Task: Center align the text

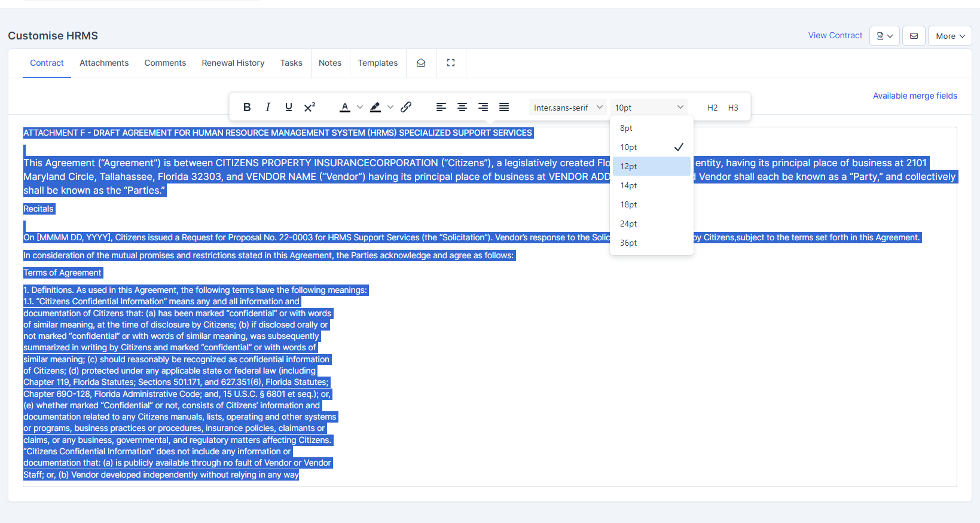Action: pyautogui.click(x=462, y=107)
